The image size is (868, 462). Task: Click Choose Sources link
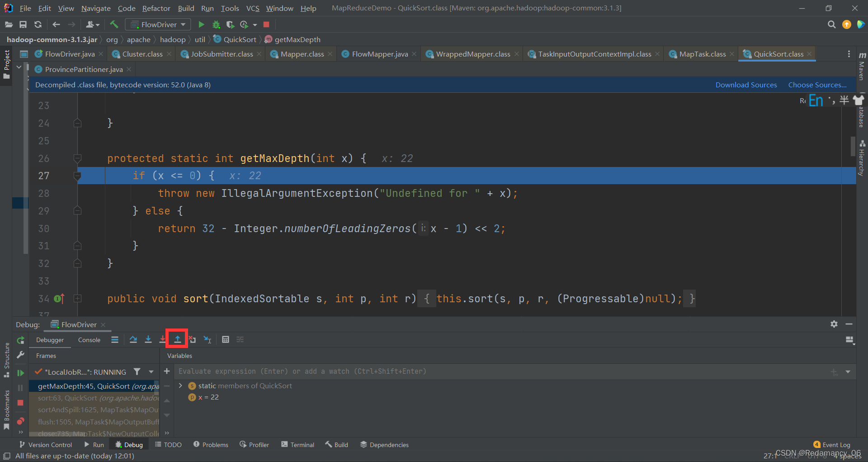(817, 85)
